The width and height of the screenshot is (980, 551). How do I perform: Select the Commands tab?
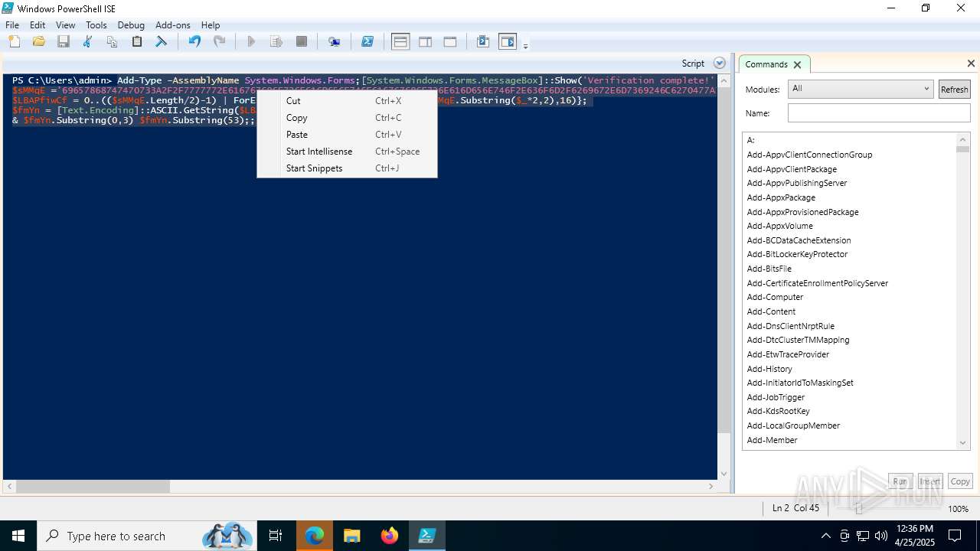[766, 64]
